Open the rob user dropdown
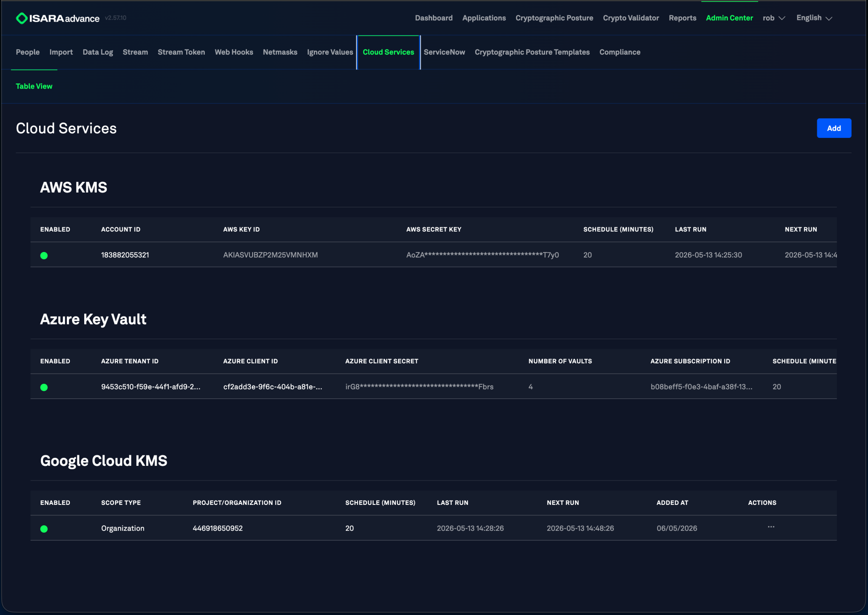Viewport: 868px width, 615px height. click(x=774, y=18)
